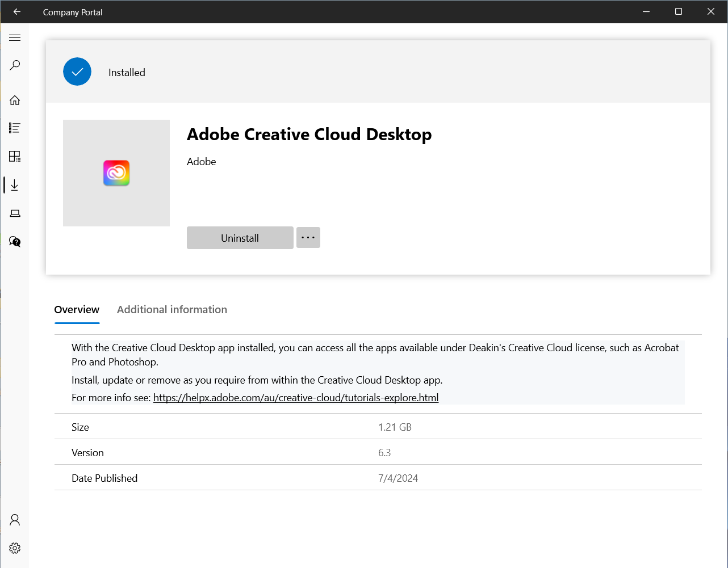
Task: Click the Creative Cloud app logo
Action: (x=116, y=173)
